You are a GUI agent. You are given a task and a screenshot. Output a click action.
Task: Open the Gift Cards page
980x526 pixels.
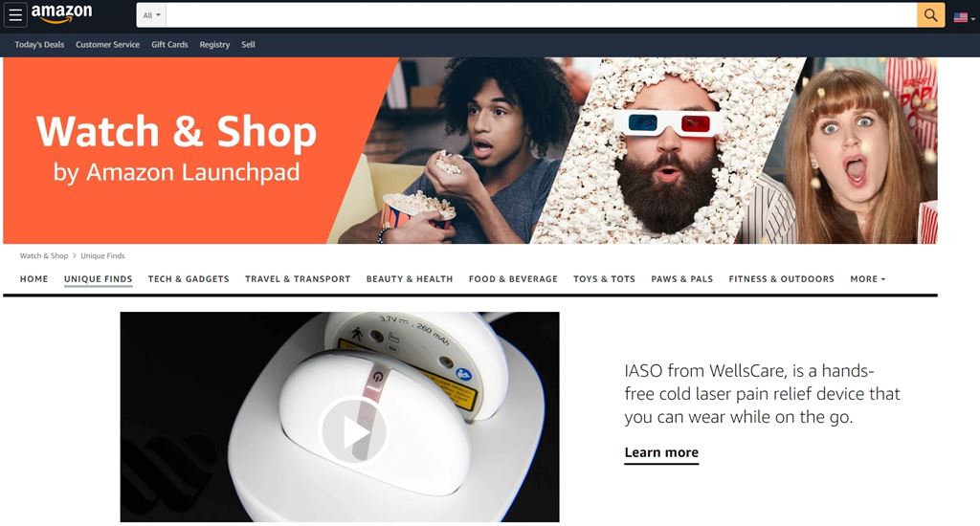(x=169, y=44)
